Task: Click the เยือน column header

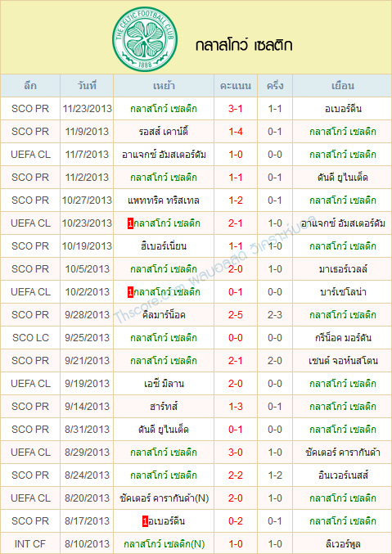Action: pyautogui.click(x=343, y=86)
